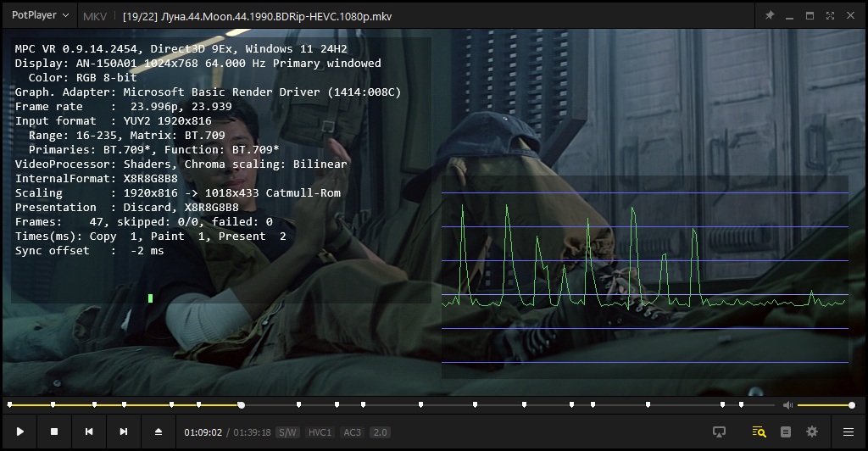868x451 pixels.
Task: Click the 'Display: AN-150A01' OSD line
Action: click(198, 63)
